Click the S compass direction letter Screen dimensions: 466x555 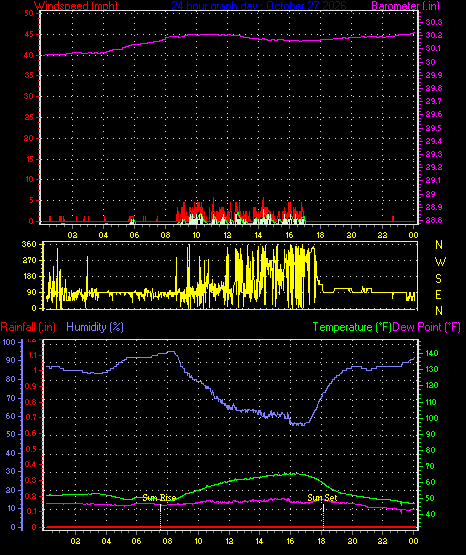coord(438,279)
